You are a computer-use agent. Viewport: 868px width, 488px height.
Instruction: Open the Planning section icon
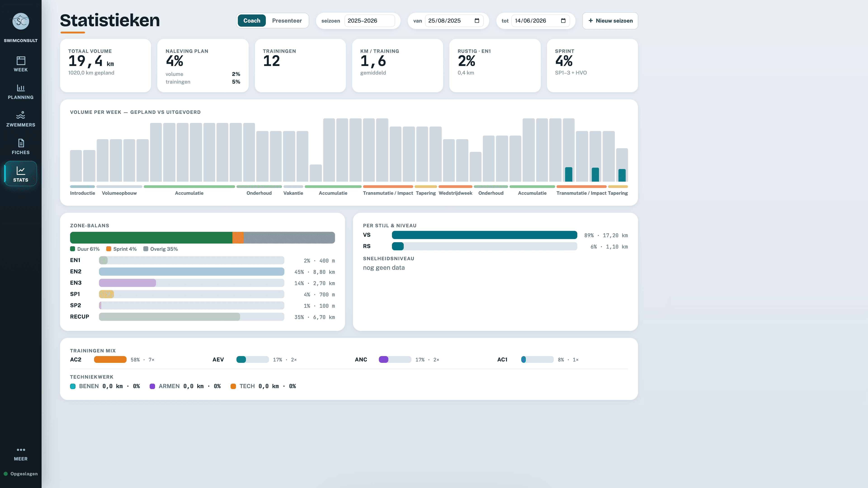[21, 88]
